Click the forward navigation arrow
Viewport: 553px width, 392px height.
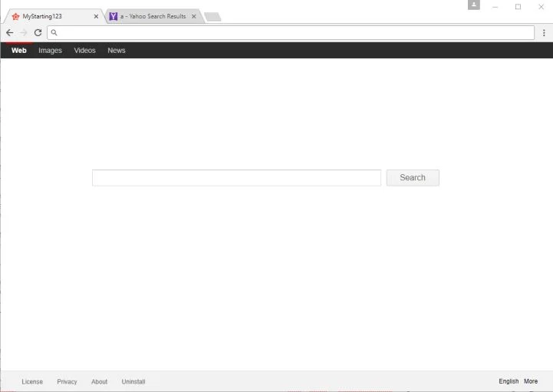[x=24, y=33]
